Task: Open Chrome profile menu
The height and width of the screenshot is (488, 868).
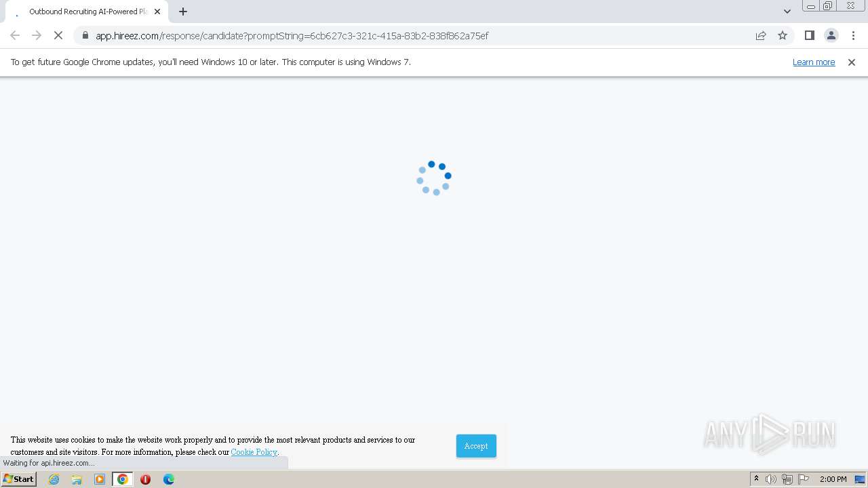Action: [831, 35]
